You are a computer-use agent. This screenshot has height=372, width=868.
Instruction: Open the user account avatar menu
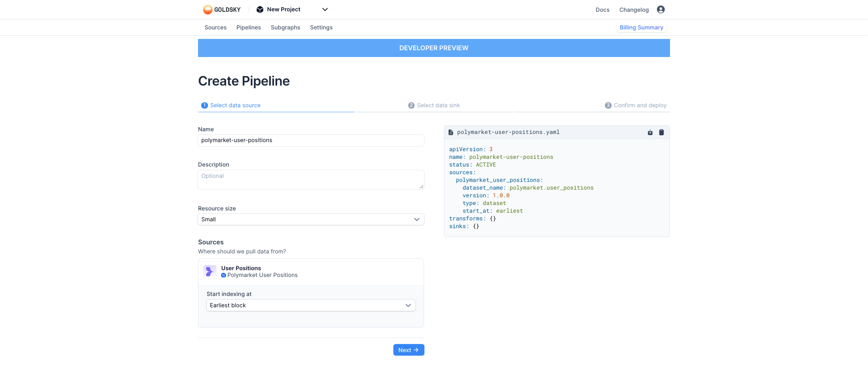[x=660, y=10]
